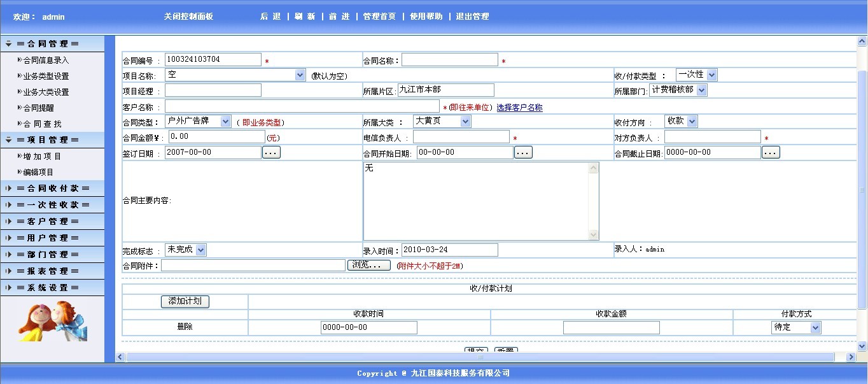Click the 添加计划 button

coord(185,301)
